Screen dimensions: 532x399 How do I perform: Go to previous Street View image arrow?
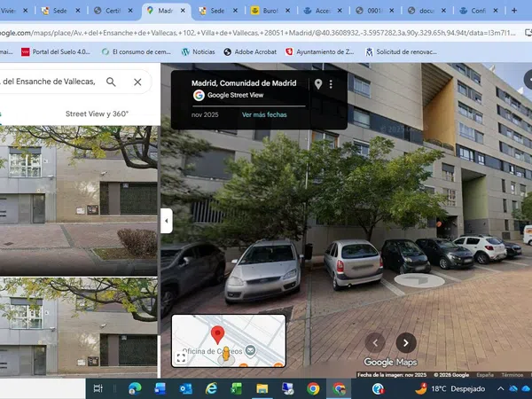pyautogui.click(x=375, y=343)
